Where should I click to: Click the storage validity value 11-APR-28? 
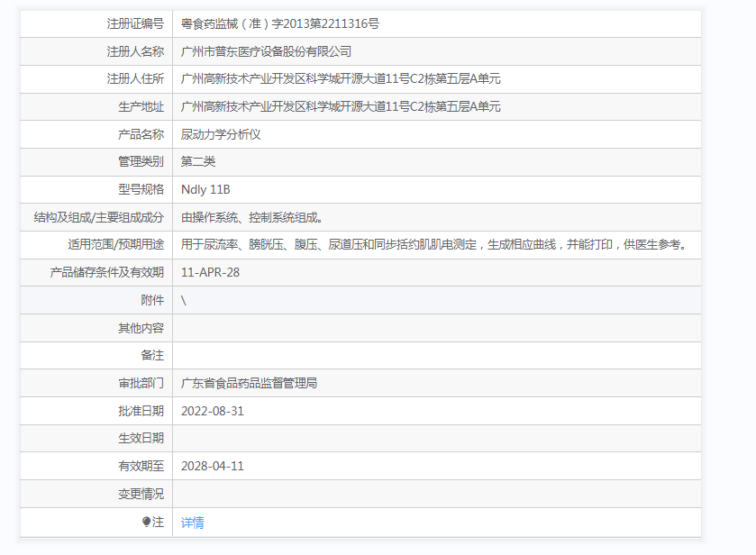[x=210, y=272]
